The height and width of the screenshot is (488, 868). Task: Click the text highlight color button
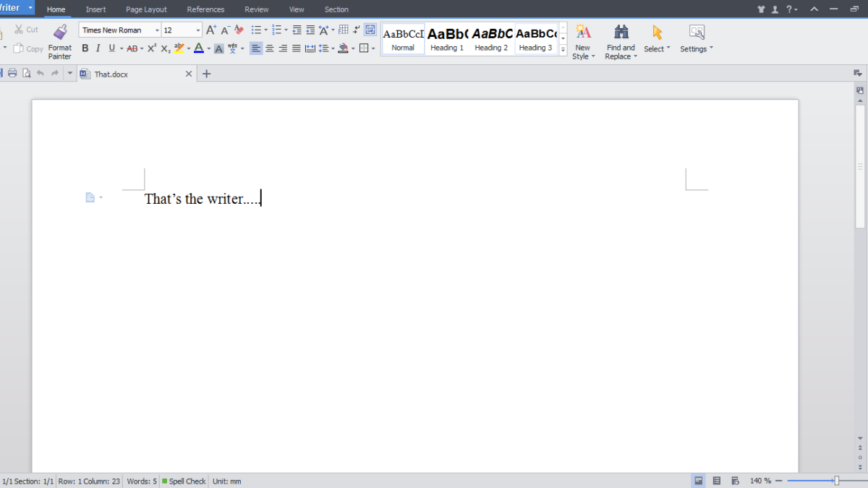(179, 48)
